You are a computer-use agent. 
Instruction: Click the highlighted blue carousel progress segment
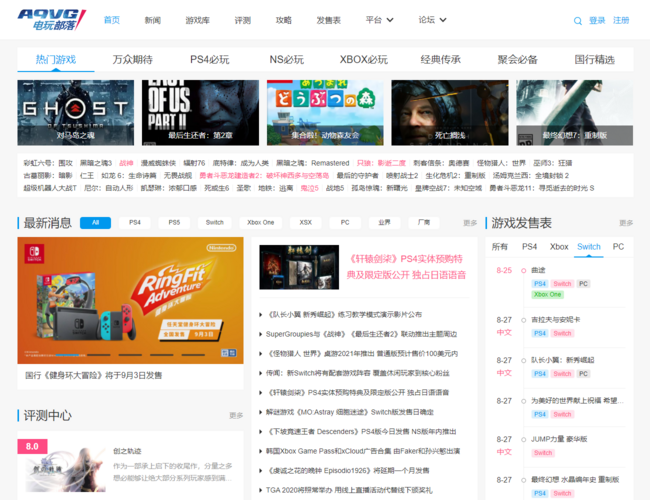coord(68,355)
